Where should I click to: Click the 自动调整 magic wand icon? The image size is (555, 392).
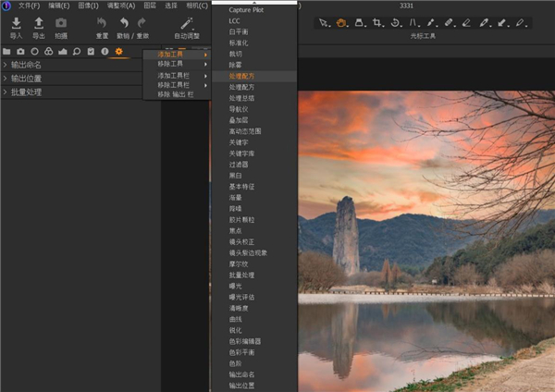click(187, 22)
